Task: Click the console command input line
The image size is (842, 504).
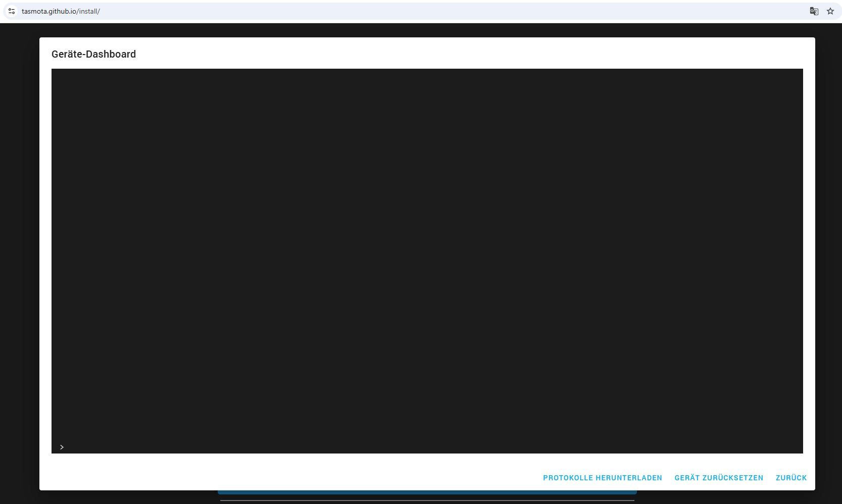Action: (x=427, y=447)
